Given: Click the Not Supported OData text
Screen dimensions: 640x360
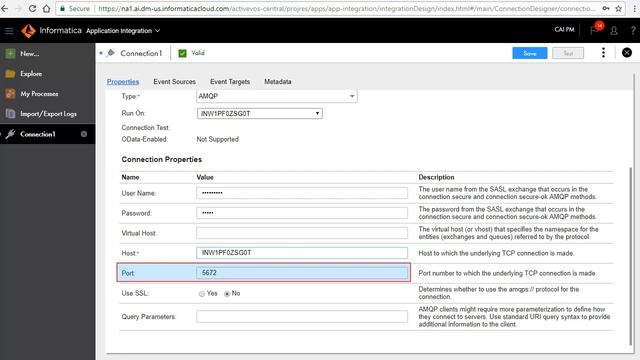Looking at the screenshot, I should pos(218,139).
